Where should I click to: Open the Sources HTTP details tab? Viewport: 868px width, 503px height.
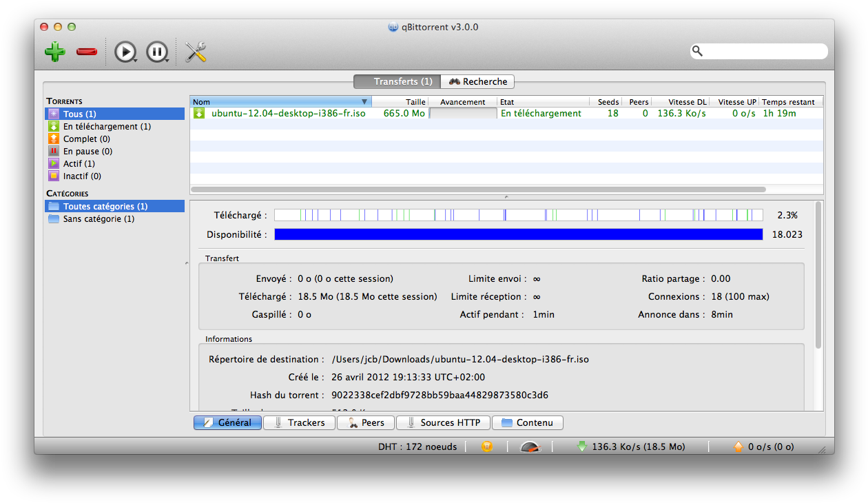[443, 422]
